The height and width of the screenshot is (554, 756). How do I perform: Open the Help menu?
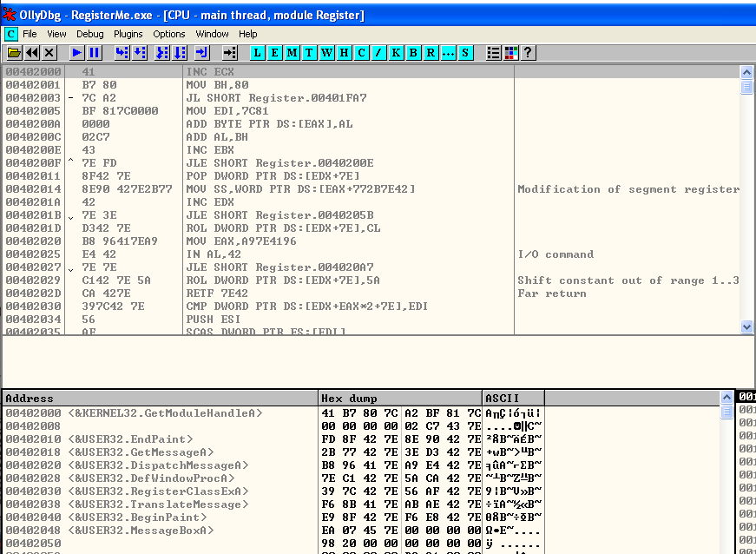coord(248,34)
